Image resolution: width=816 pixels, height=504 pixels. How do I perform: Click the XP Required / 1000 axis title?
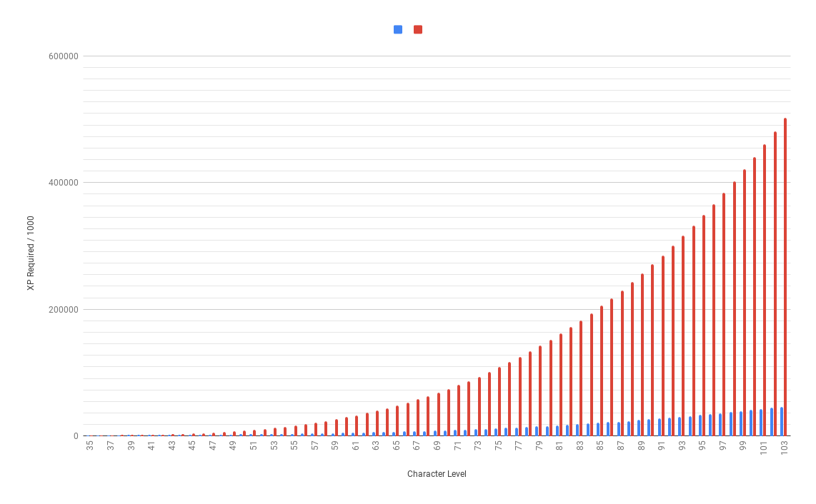click(29, 251)
